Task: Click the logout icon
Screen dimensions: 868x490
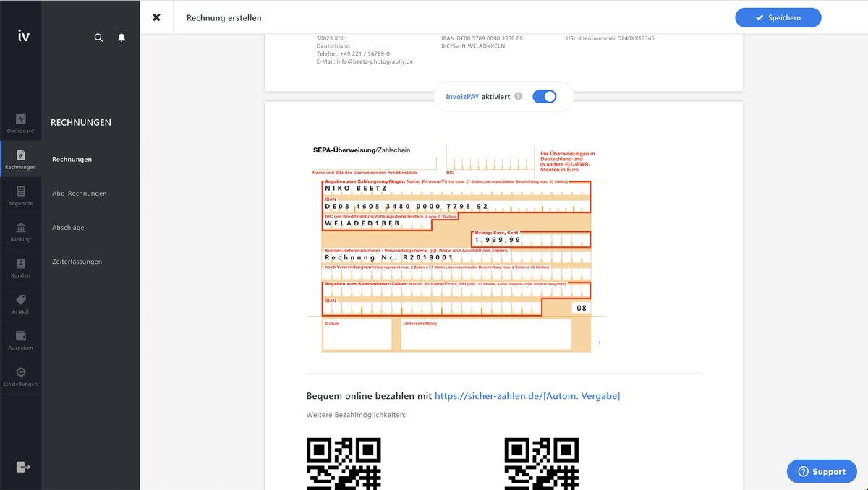Action: (23, 467)
